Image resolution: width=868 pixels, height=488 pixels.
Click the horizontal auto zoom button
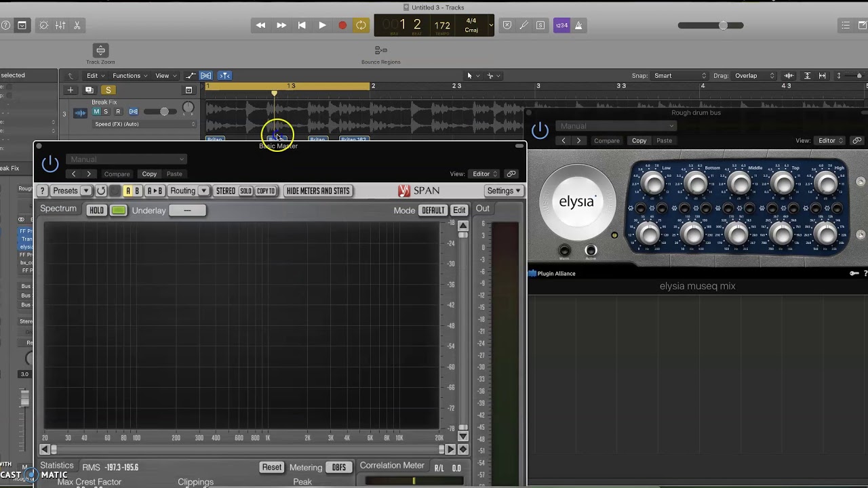(822, 75)
